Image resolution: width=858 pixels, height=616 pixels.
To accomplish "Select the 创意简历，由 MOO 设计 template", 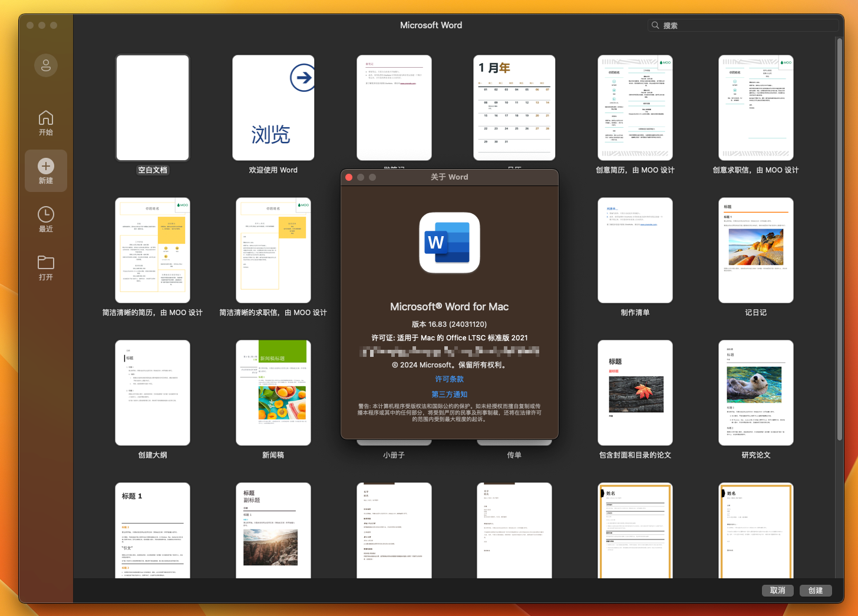I will click(635, 108).
